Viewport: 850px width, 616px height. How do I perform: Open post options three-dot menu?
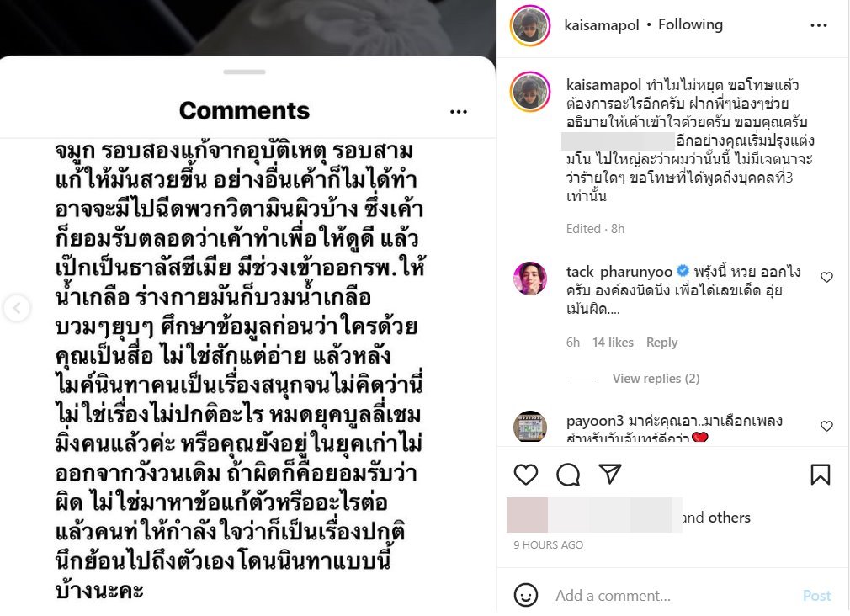point(819,25)
